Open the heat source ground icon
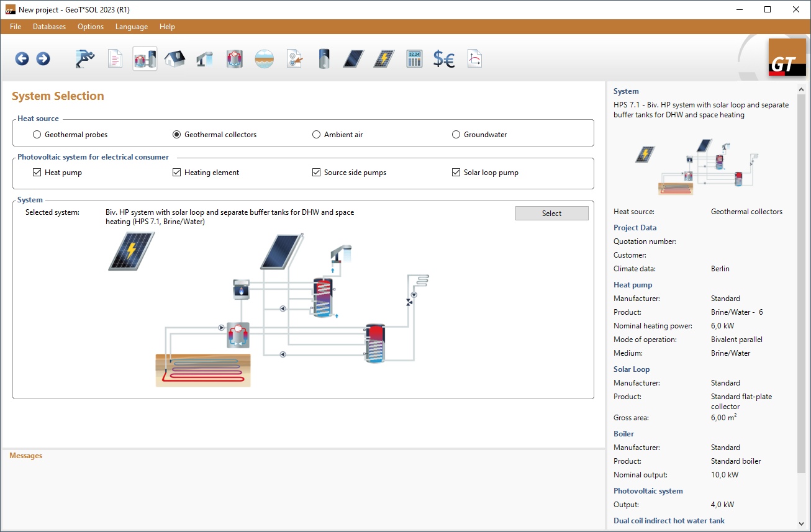The image size is (811, 532). tap(264, 58)
